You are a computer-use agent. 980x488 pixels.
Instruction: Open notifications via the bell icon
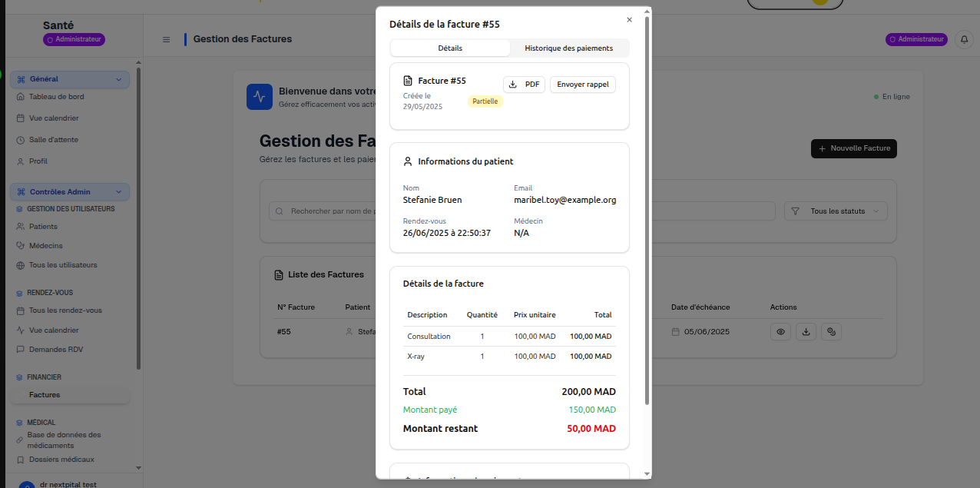click(964, 39)
